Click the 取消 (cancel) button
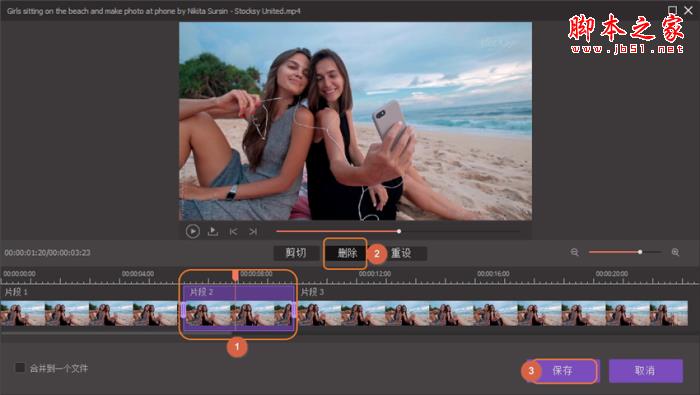 (646, 370)
